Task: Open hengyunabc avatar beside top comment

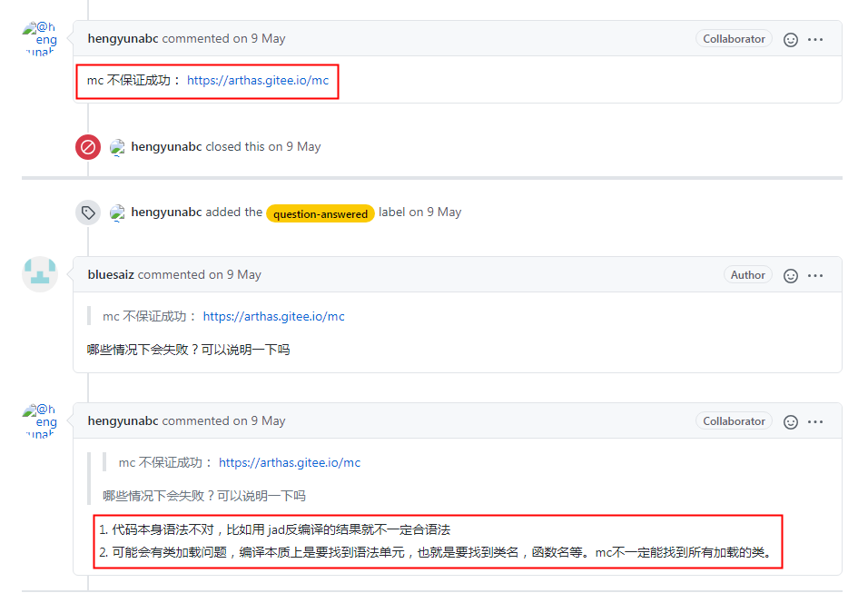Action: click(x=40, y=39)
